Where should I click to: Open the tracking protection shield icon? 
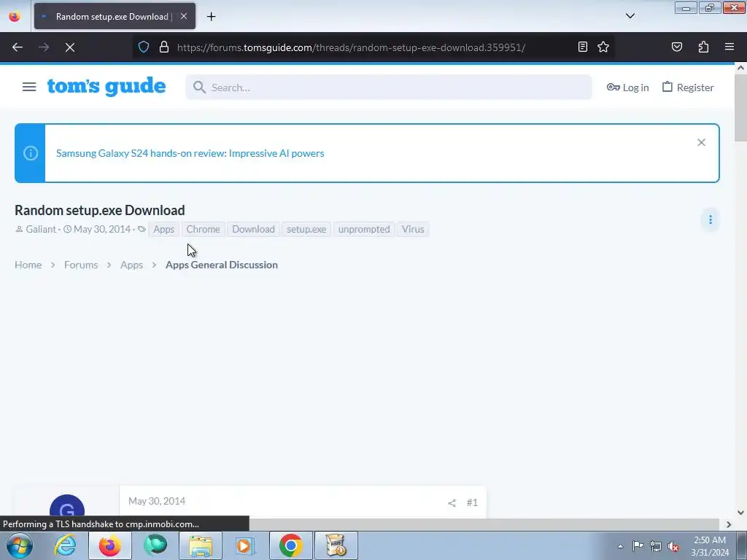(x=144, y=47)
